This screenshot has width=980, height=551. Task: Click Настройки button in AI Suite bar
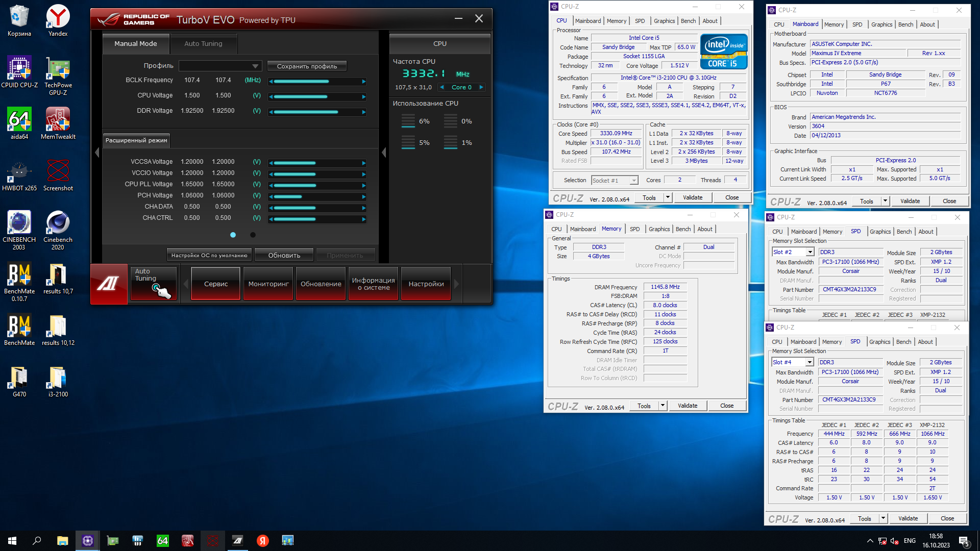pyautogui.click(x=426, y=284)
